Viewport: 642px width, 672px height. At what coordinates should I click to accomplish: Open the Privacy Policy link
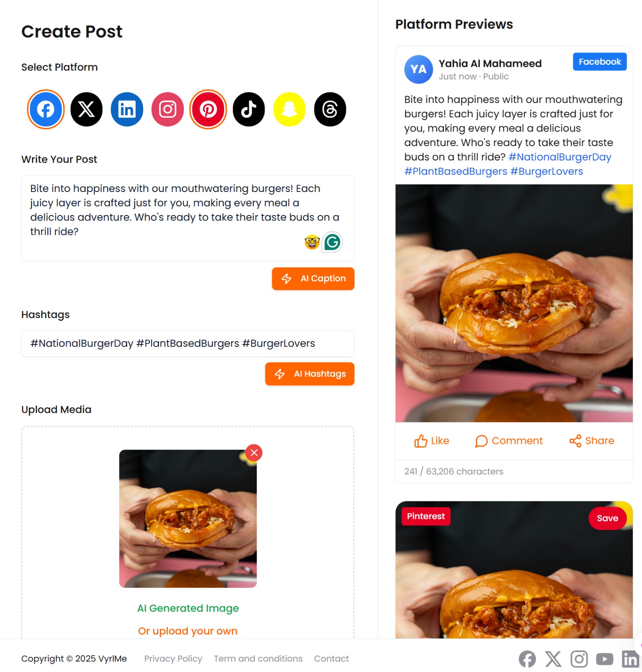pyautogui.click(x=173, y=659)
